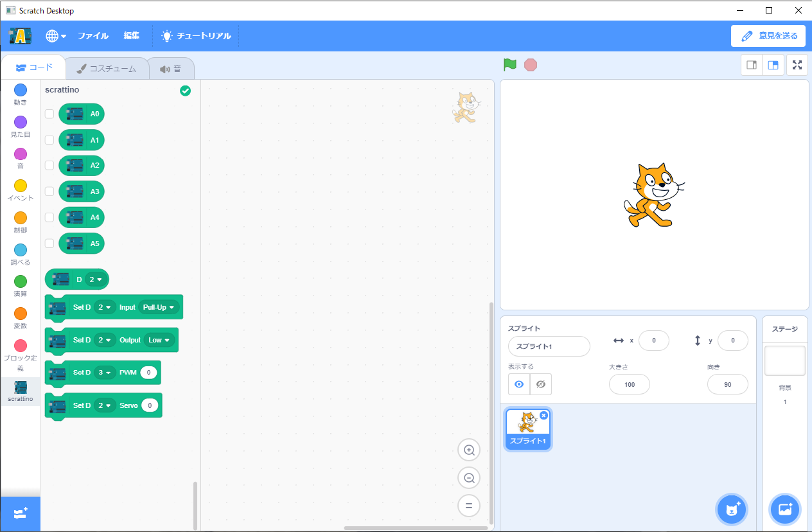Open pin dropdown on Set D Input block

click(x=105, y=307)
